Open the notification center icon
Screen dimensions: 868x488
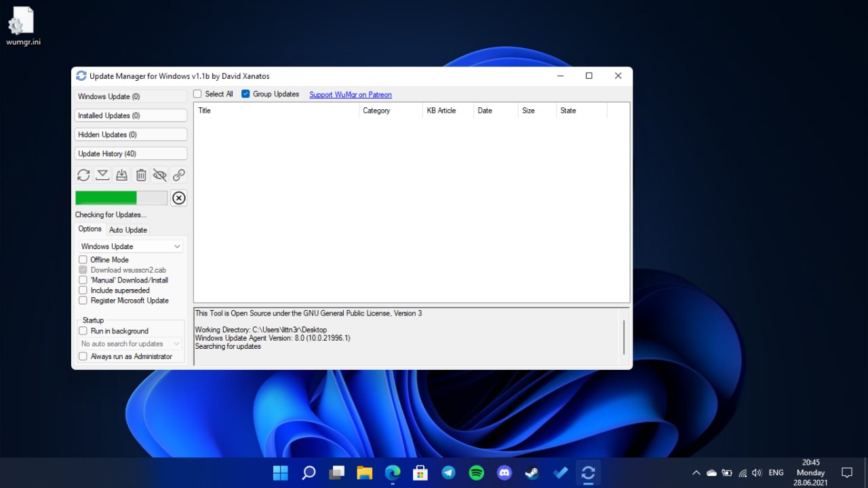click(847, 472)
